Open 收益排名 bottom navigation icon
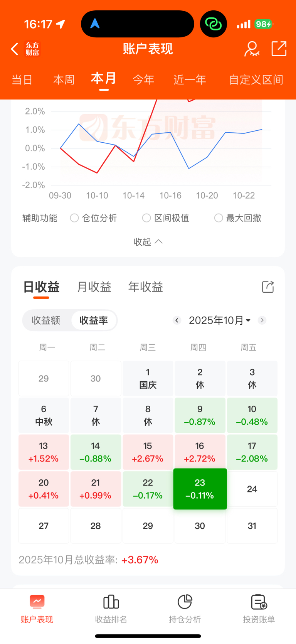The height and width of the screenshot is (644, 296). tap(111, 602)
